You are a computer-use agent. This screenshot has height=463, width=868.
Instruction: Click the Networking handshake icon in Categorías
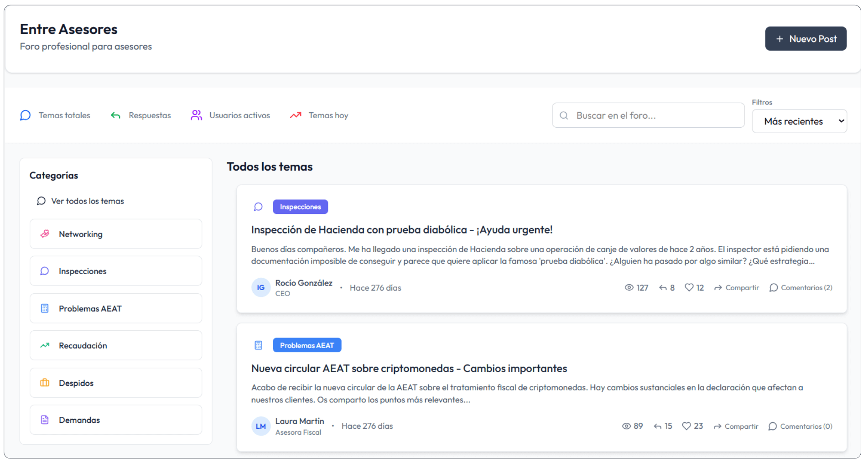[x=45, y=234]
